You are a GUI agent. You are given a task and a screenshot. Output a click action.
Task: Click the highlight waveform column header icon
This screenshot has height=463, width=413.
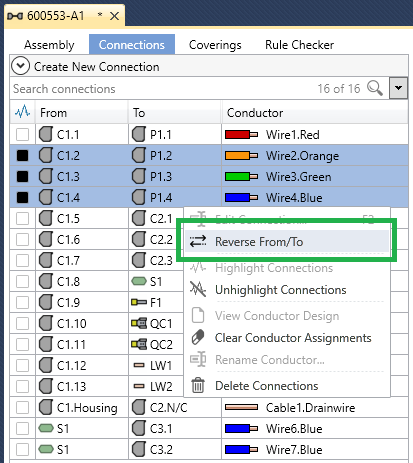coord(22,112)
